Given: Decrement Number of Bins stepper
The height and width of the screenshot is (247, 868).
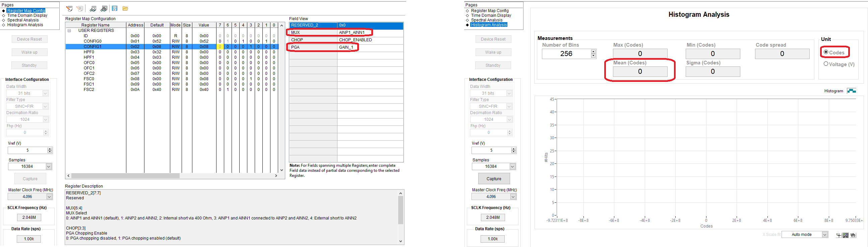Looking at the screenshot, I should 594,56.
